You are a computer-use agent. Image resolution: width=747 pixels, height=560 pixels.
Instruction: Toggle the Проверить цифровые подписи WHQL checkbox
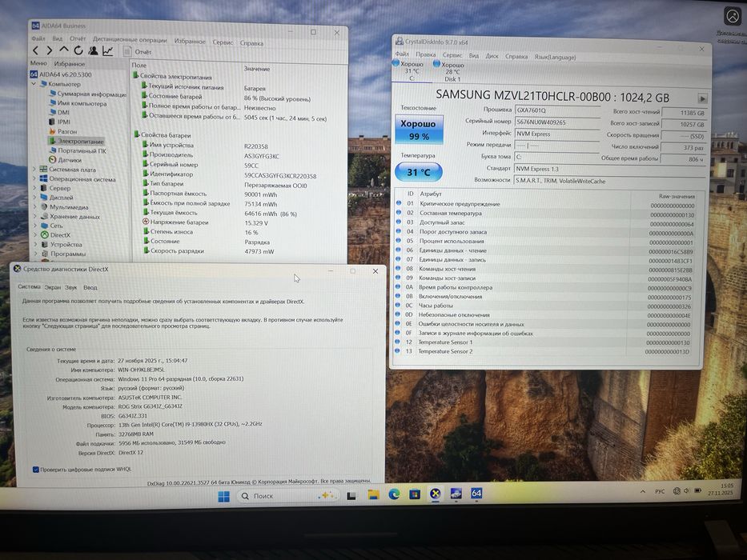[36, 470]
